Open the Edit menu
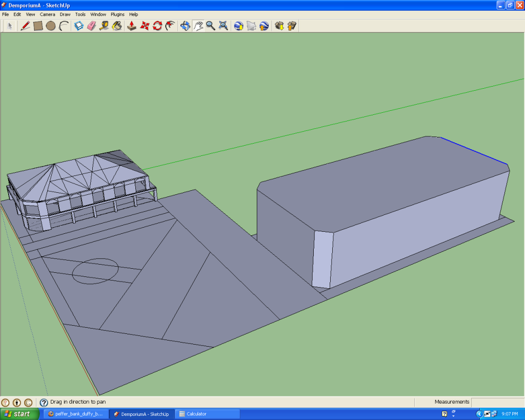This screenshot has height=420, width=525. 17,14
